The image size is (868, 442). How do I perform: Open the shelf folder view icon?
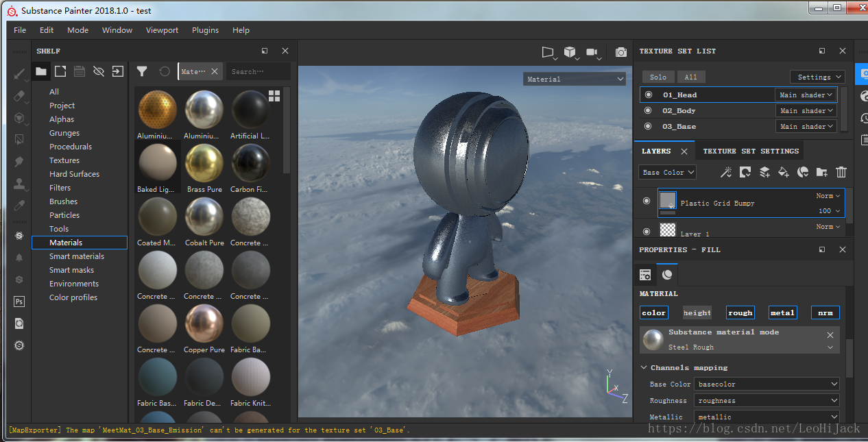tap(41, 71)
